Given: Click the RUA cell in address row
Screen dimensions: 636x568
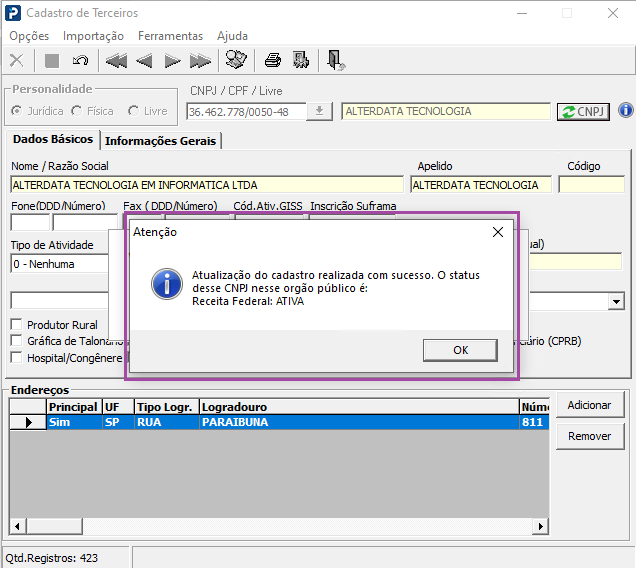Looking at the screenshot, I should tap(167, 422).
